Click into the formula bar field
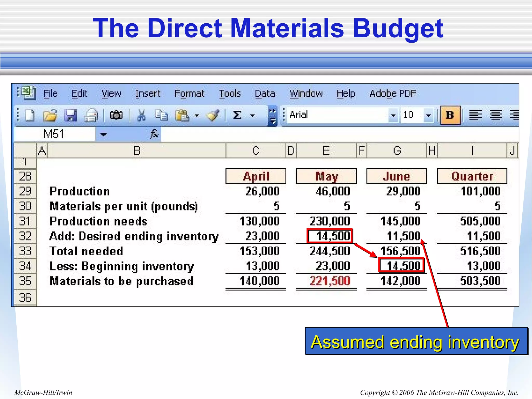This screenshot has width=532, height=399. pos(340,134)
